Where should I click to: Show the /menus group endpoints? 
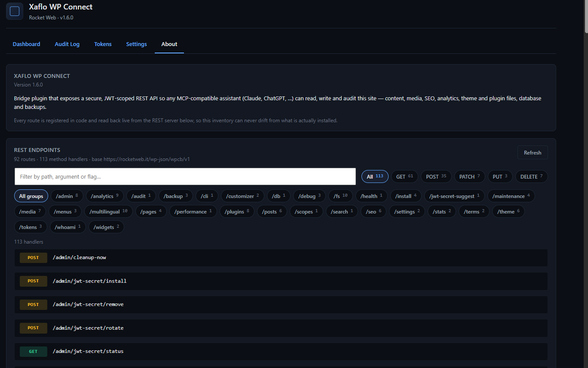65,212
